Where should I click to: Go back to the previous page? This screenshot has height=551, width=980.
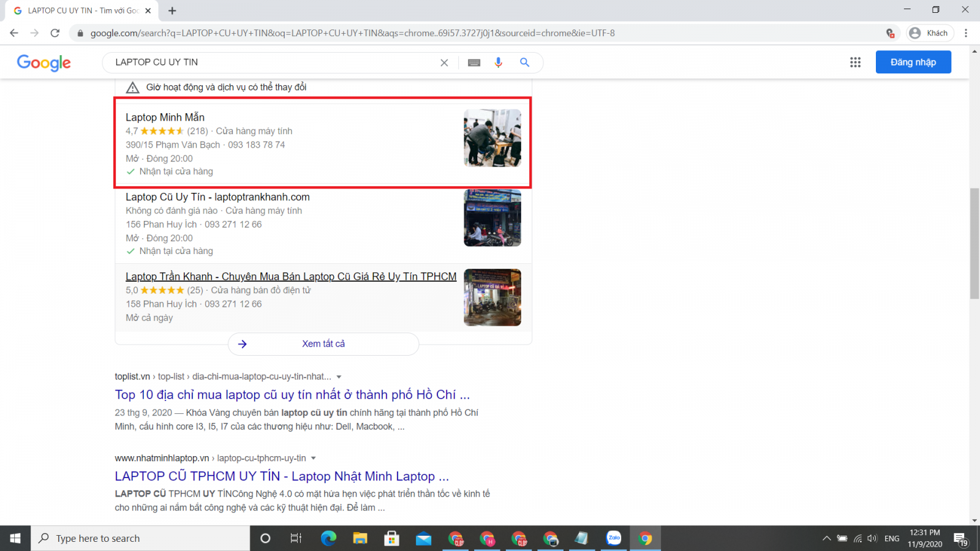14,33
